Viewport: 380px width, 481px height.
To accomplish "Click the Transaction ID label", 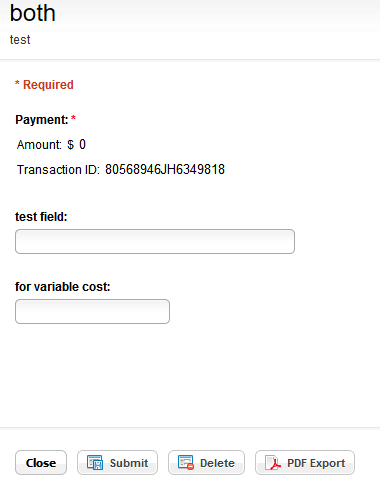I will click(58, 170).
